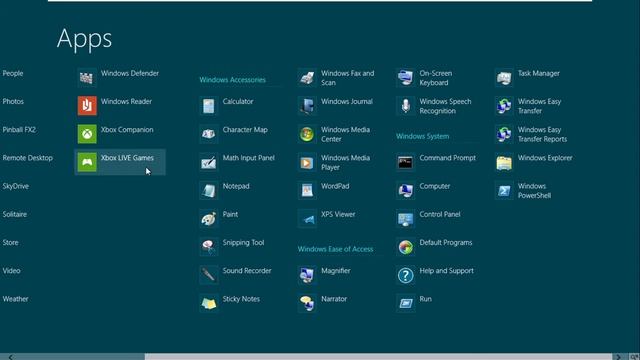Screen dimensions: 640x360
Task: Launch the Control Panel icon
Action: tap(405, 218)
